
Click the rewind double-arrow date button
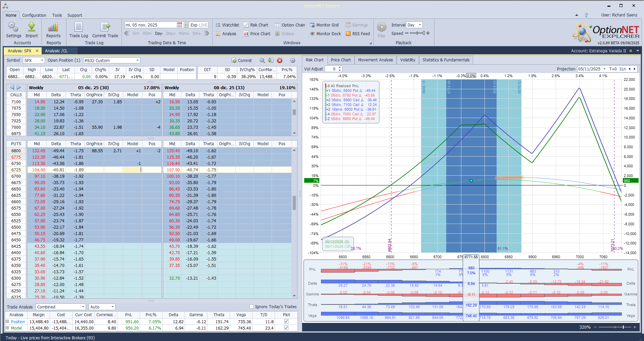127,33
